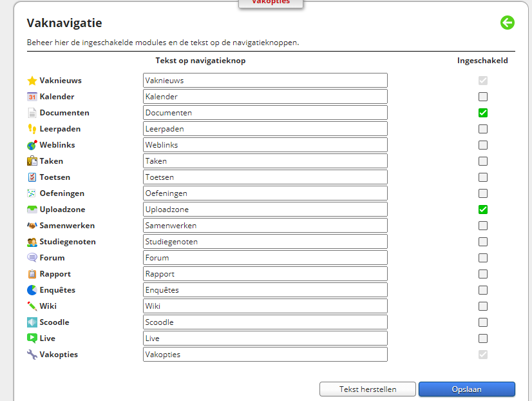
Task: Click the Scoodle speaker icon
Action: [x=32, y=322]
